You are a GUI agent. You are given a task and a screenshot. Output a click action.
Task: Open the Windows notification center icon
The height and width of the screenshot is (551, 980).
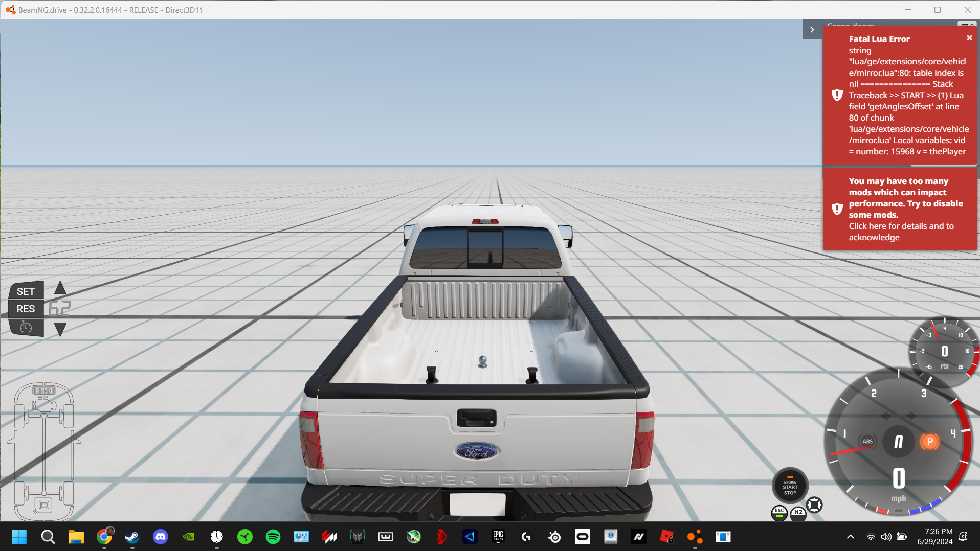pyautogui.click(x=963, y=537)
